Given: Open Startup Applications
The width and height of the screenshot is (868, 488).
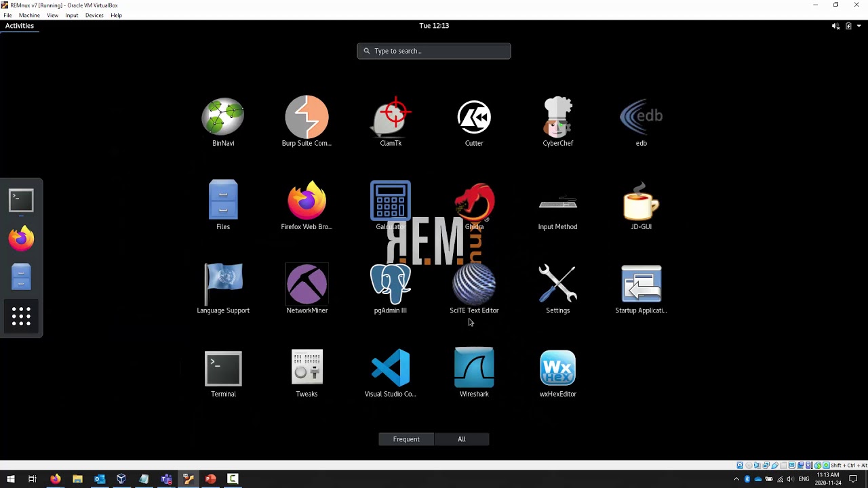Looking at the screenshot, I should tap(642, 289).
